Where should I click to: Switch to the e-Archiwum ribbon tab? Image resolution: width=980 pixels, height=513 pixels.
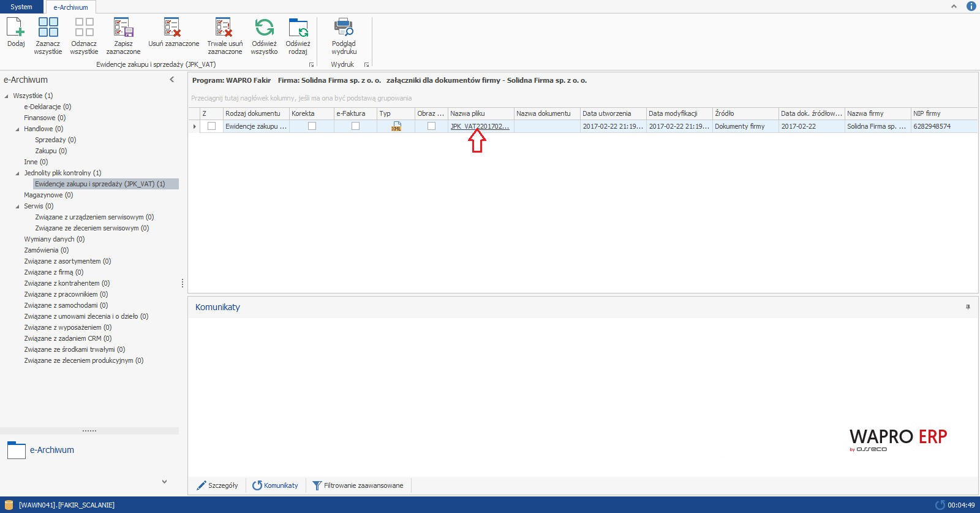(70, 7)
